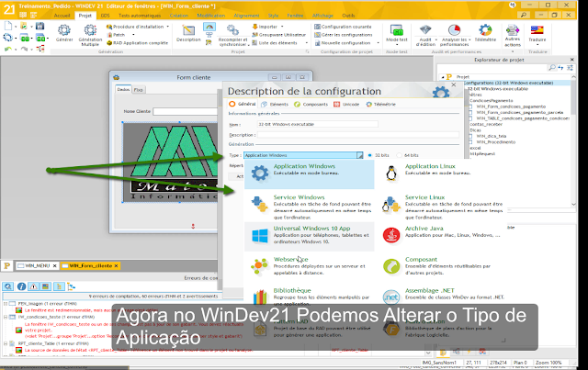Click Gérer les configurations button

click(344, 35)
